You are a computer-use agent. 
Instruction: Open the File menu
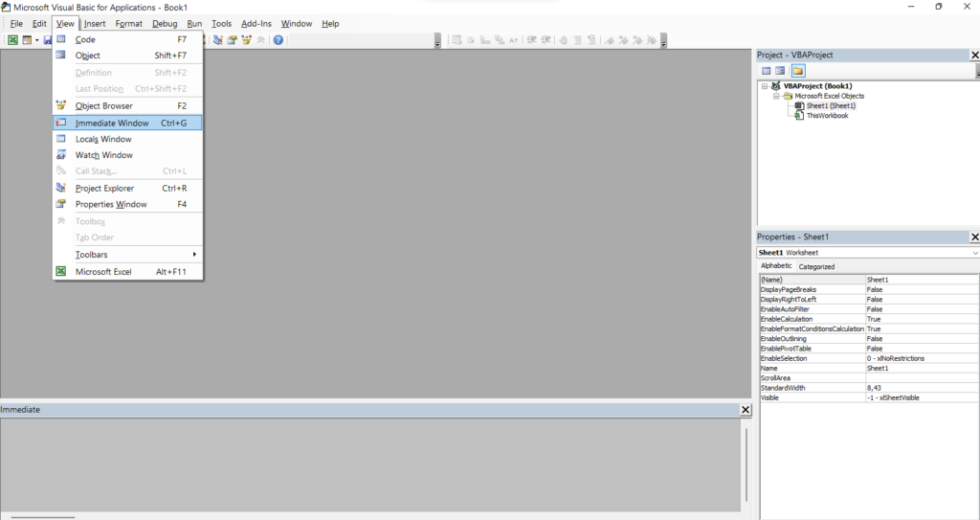16,24
